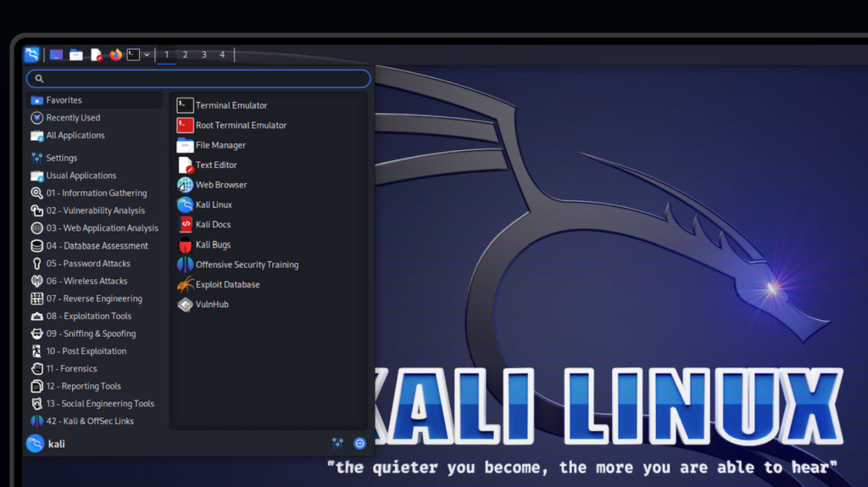Click the Show Desktop panel icon

tap(56, 54)
